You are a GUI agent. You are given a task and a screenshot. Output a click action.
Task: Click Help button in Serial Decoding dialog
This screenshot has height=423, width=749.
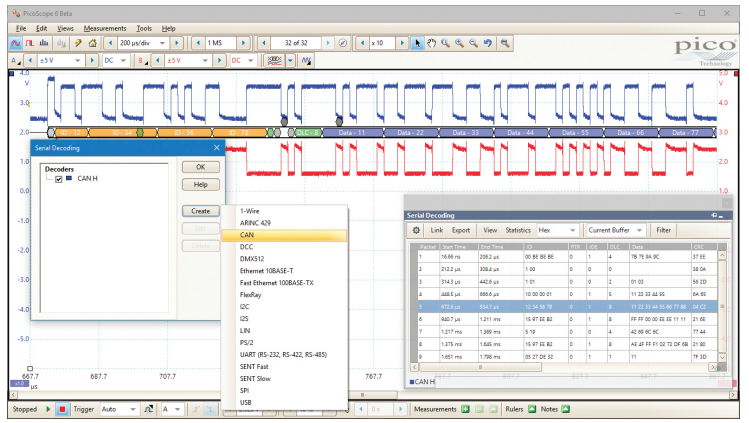(201, 184)
